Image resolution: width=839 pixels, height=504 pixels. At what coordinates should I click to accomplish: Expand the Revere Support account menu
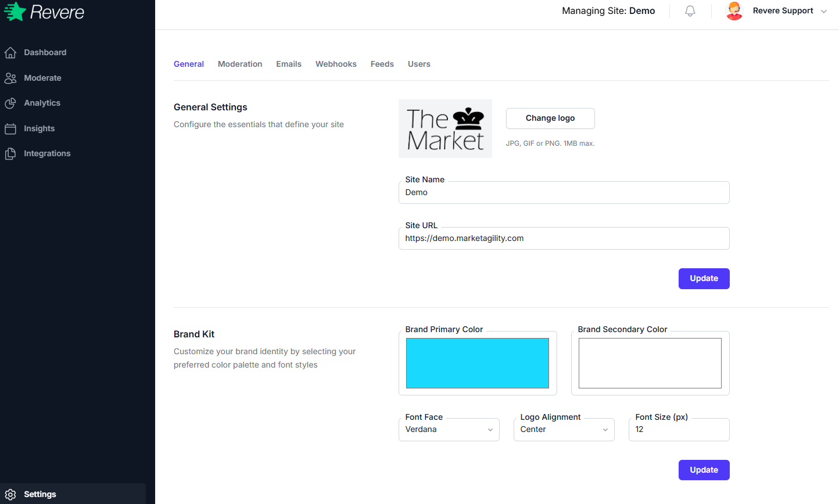pyautogui.click(x=824, y=10)
